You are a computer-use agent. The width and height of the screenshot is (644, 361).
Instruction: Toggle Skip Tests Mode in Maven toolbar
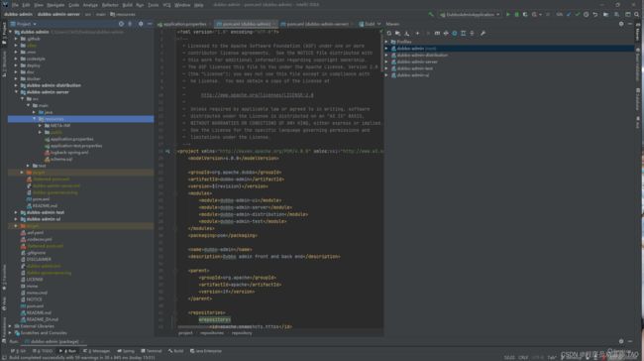point(454,34)
